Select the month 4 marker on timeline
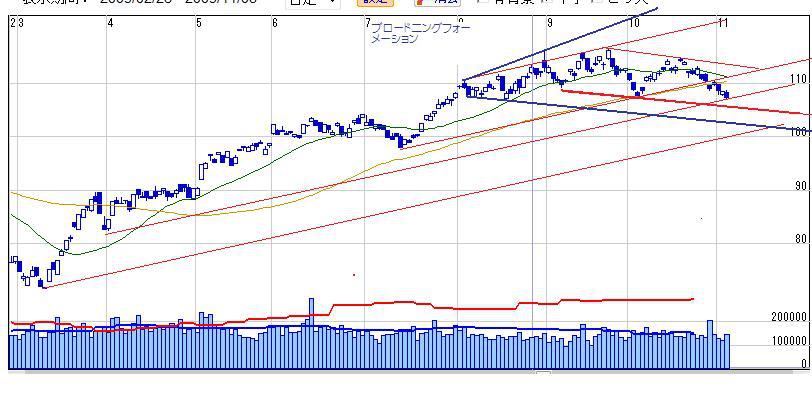The width and height of the screenshot is (812, 400). 110,23
